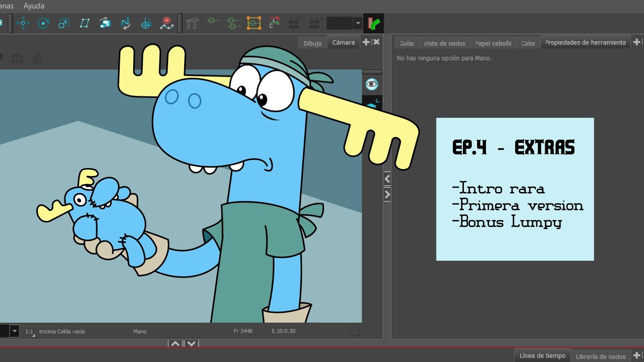Click the down chevron below the camera view
644x362 pixels.
[x=191, y=344]
